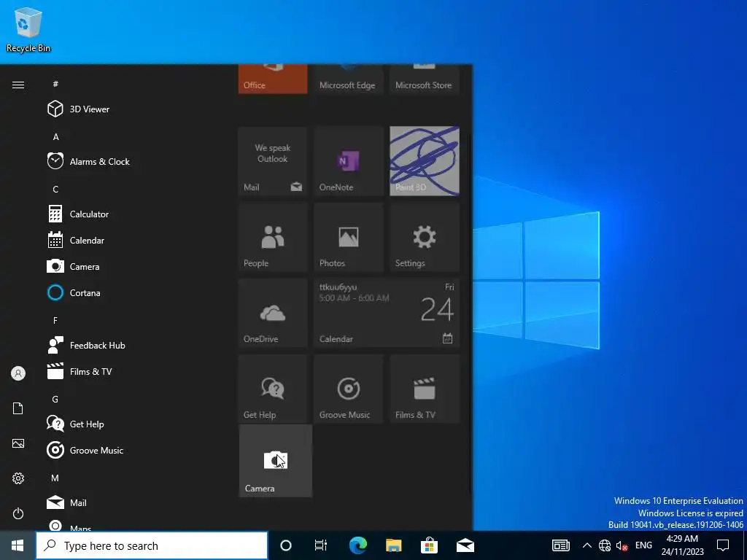Viewport: 747px width, 560px height.
Task: Open the People tile
Action: pyautogui.click(x=273, y=237)
